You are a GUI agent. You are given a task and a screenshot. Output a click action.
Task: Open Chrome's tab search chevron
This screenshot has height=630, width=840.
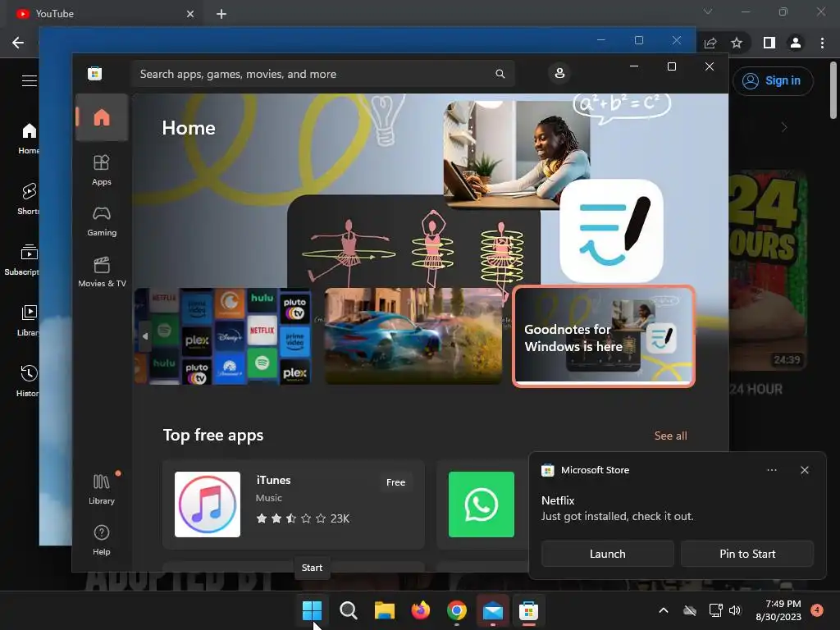pyautogui.click(x=708, y=11)
